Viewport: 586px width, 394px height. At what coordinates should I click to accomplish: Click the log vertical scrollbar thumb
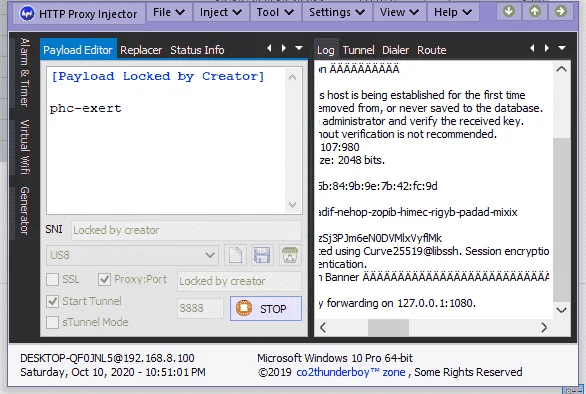coord(561,219)
